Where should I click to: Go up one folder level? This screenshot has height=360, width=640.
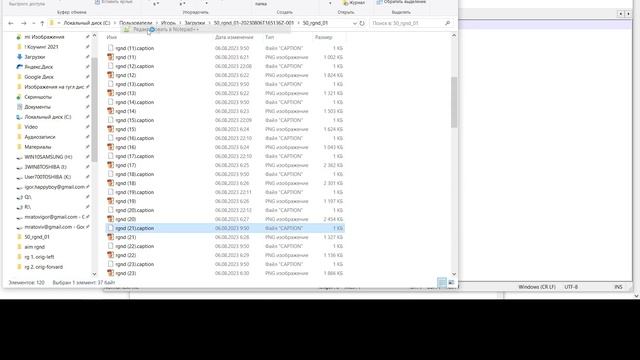(42, 23)
